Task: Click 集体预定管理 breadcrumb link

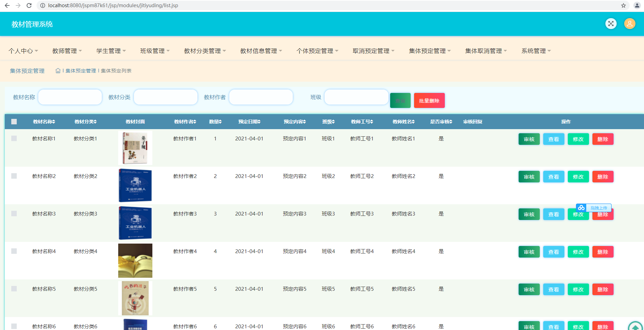Action: pyautogui.click(x=81, y=71)
